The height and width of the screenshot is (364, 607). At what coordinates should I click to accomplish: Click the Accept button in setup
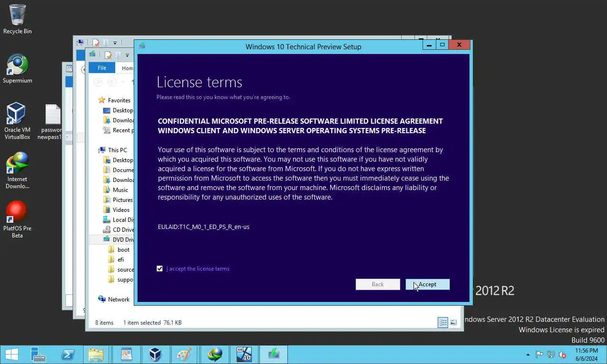click(427, 284)
